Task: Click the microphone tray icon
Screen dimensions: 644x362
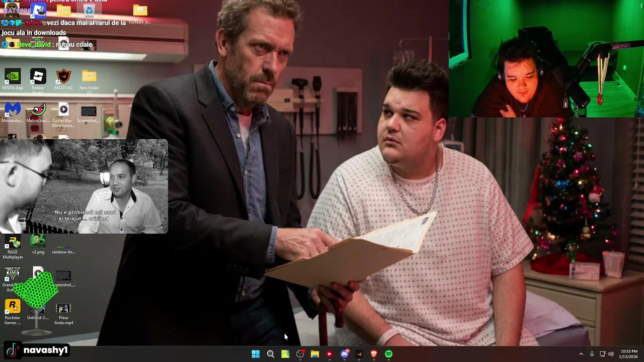Action: [592, 354]
